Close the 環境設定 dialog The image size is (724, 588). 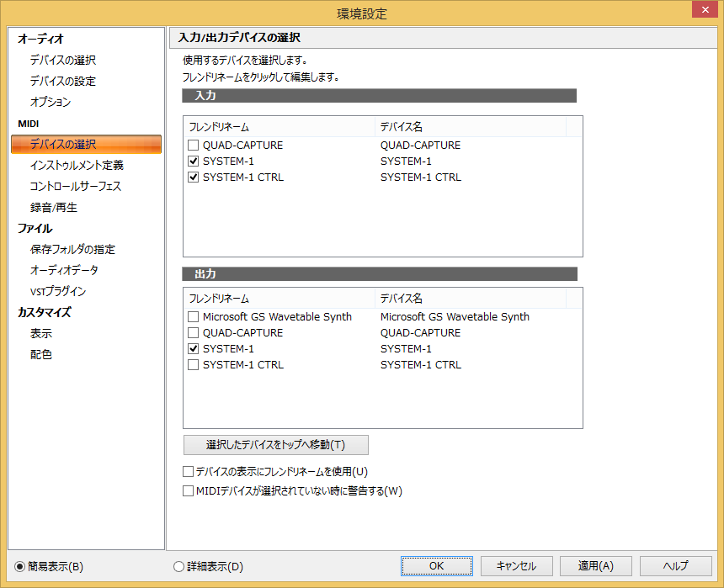tap(705, 10)
